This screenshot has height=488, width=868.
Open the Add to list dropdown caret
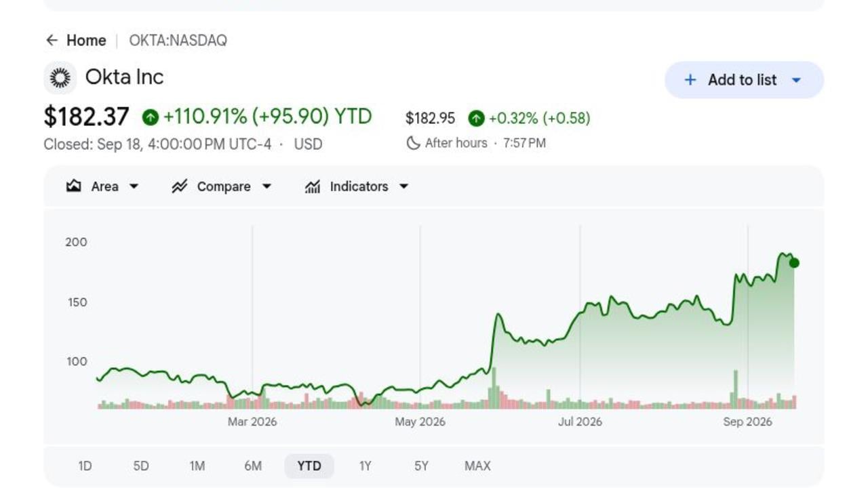click(797, 80)
